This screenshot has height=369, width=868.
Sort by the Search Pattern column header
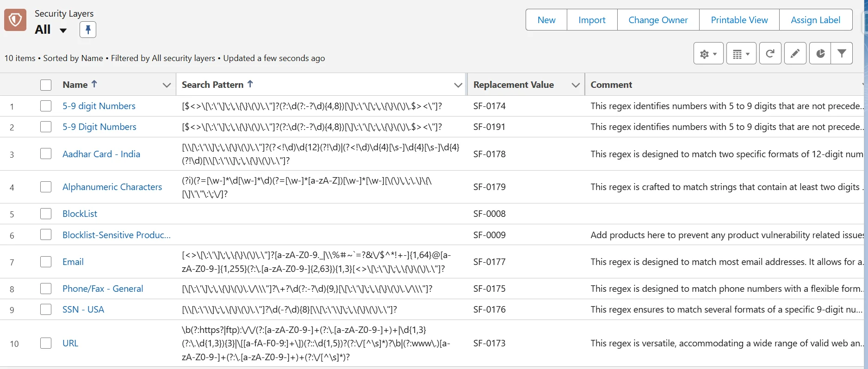click(212, 85)
